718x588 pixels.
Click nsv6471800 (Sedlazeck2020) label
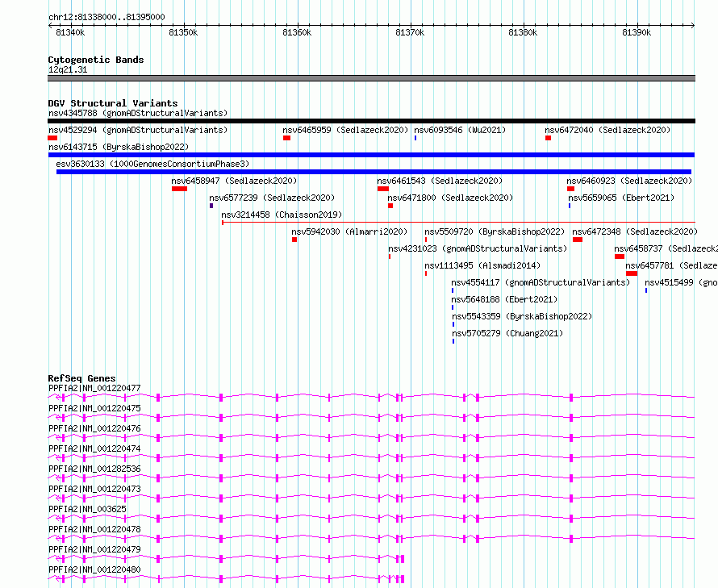(x=450, y=198)
